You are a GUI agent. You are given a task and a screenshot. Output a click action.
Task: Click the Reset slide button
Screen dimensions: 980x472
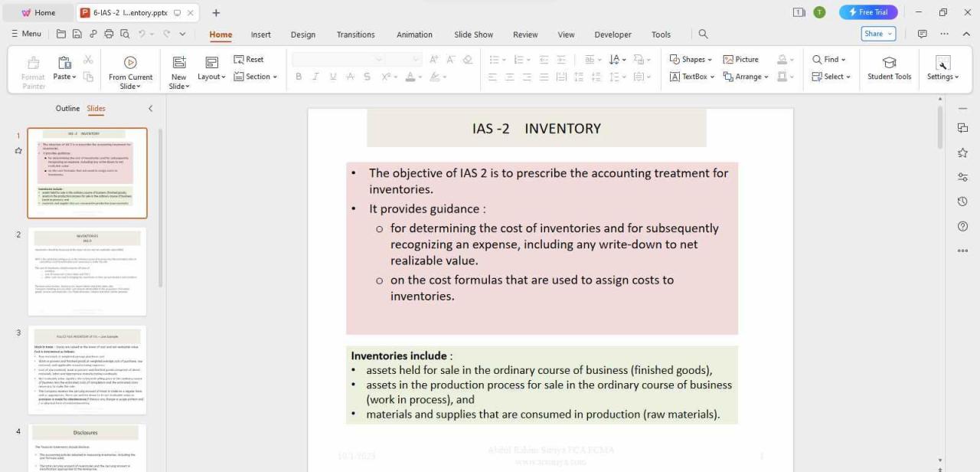(x=249, y=59)
